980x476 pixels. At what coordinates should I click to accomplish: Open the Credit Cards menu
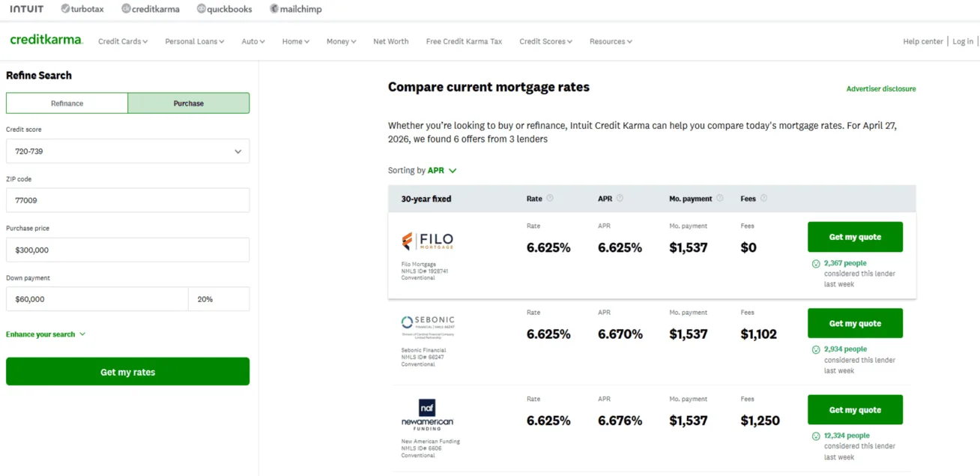tap(123, 42)
